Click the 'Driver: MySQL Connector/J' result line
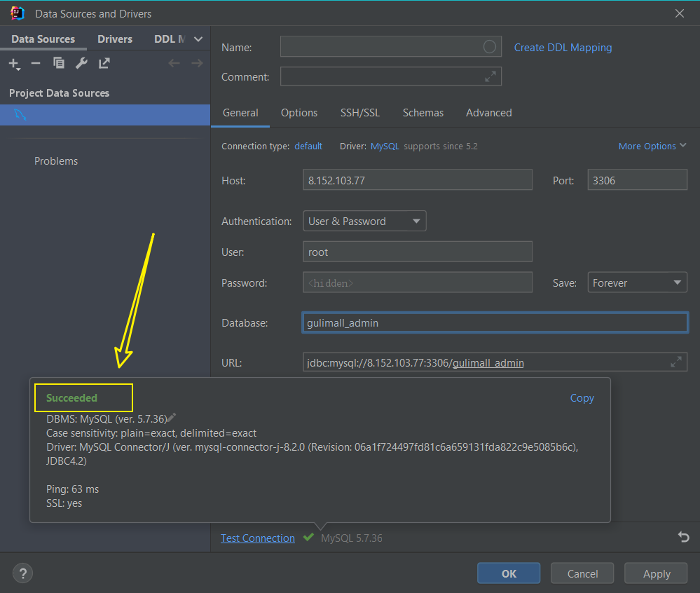The height and width of the screenshot is (593, 700). (312, 454)
